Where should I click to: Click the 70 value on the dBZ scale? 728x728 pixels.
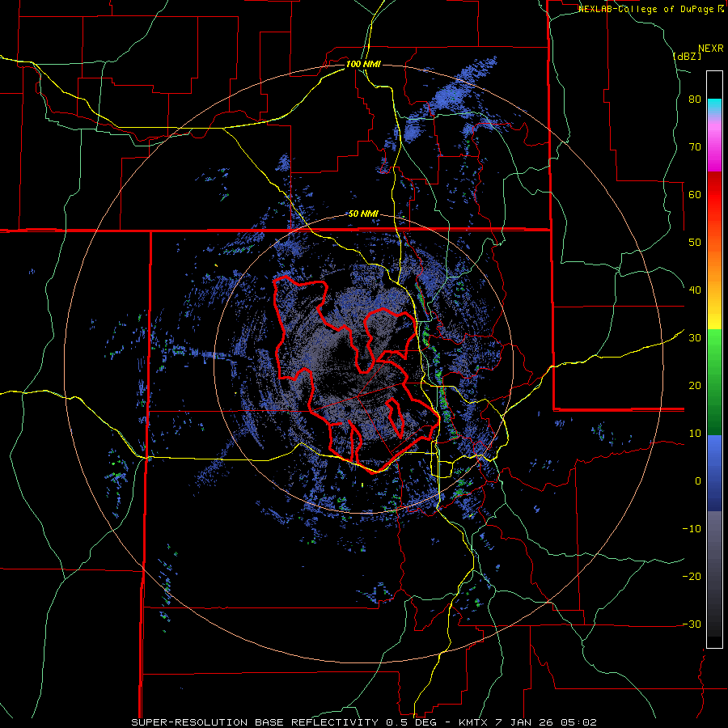695,147
